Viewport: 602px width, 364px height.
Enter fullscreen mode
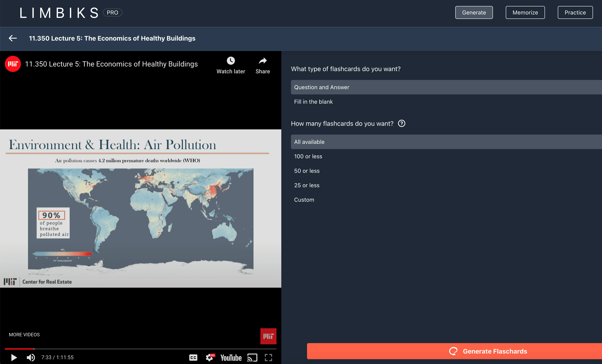pyautogui.click(x=268, y=357)
